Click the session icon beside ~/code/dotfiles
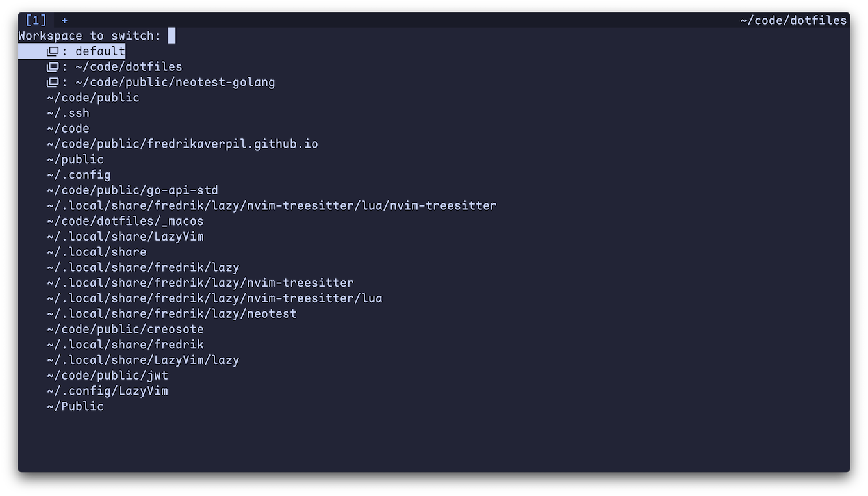 point(52,66)
